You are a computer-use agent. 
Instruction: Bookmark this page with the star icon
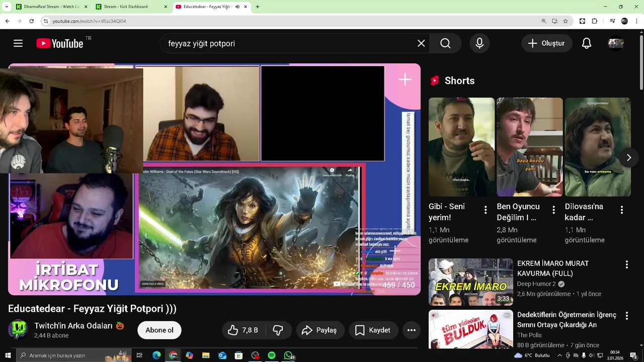click(x=566, y=21)
